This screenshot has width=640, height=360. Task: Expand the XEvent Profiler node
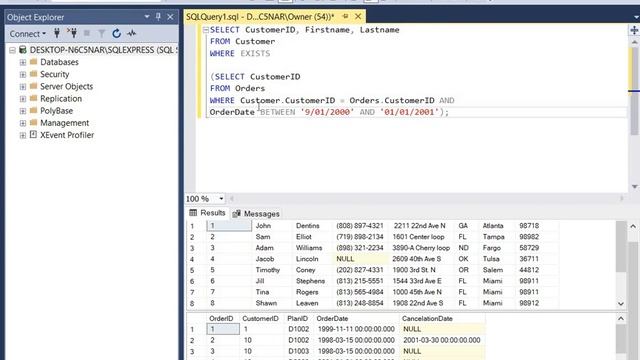click(23, 136)
